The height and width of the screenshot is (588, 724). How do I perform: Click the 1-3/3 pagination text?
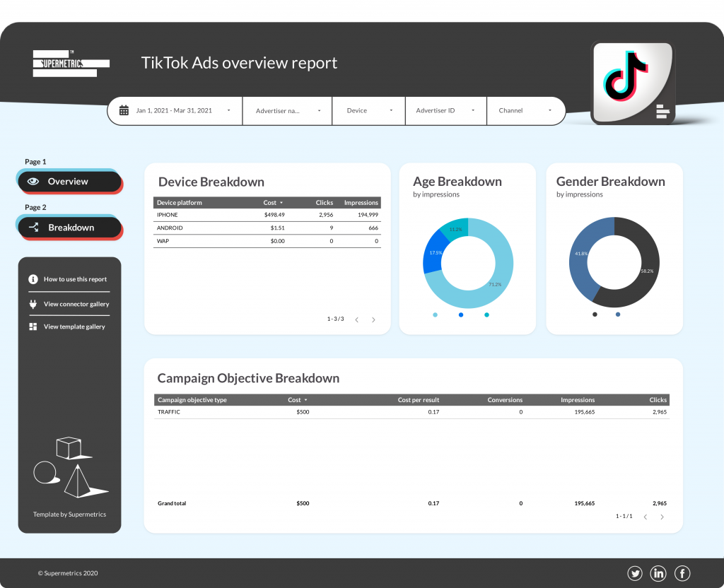coord(336,319)
